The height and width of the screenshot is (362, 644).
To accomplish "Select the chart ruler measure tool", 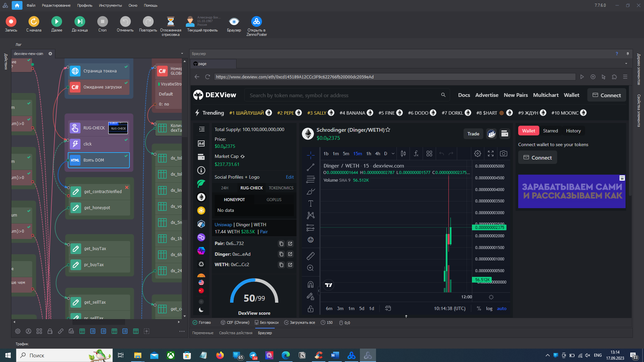I will (311, 256).
